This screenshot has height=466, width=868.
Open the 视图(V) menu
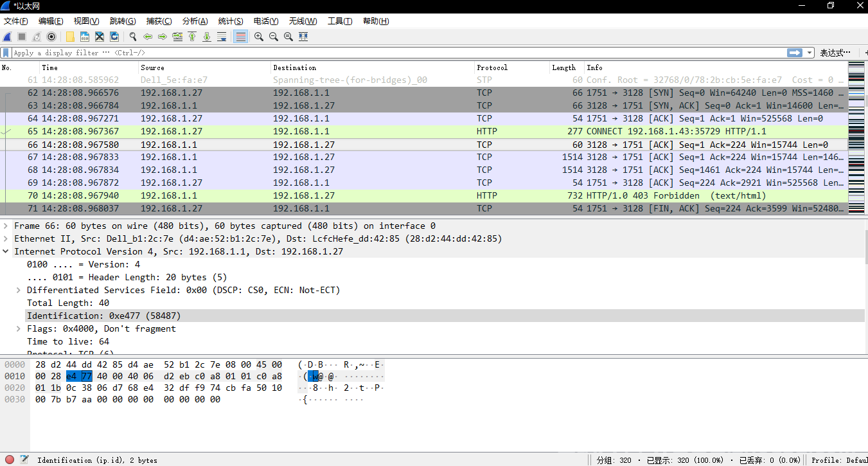(x=87, y=21)
